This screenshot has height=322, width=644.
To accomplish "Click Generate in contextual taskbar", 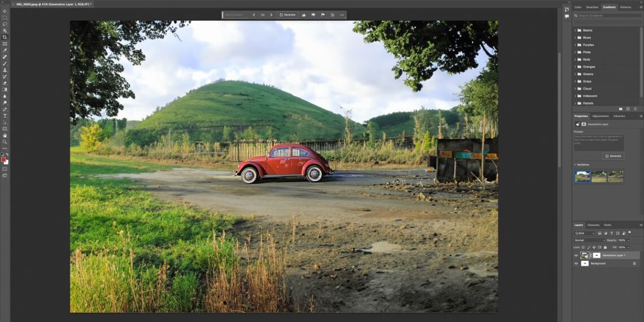I will tap(288, 15).
